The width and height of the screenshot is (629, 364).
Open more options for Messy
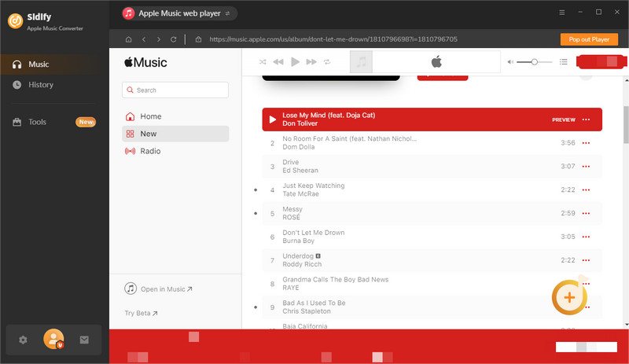[586, 214]
